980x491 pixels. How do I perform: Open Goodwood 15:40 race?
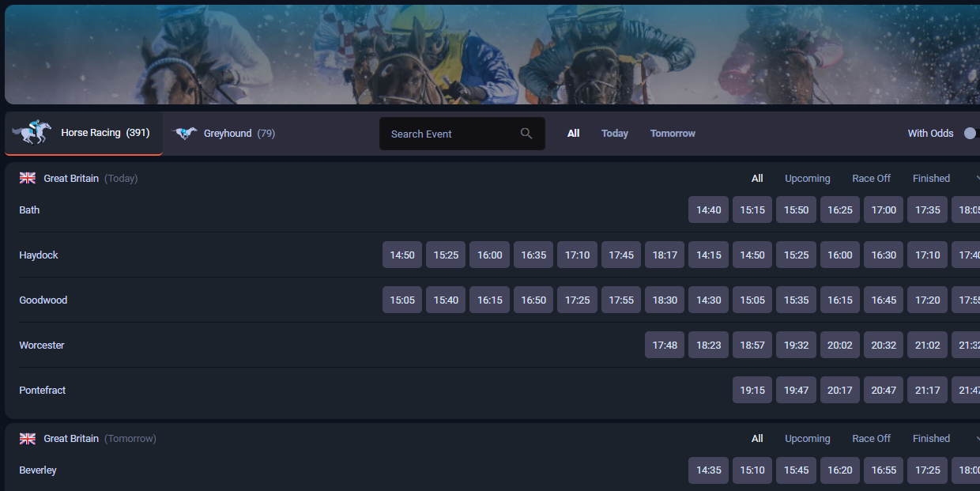pos(446,300)
